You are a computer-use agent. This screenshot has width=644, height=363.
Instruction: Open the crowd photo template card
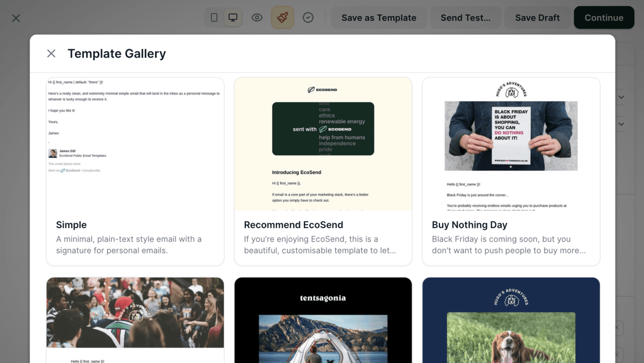coord(135,320)
